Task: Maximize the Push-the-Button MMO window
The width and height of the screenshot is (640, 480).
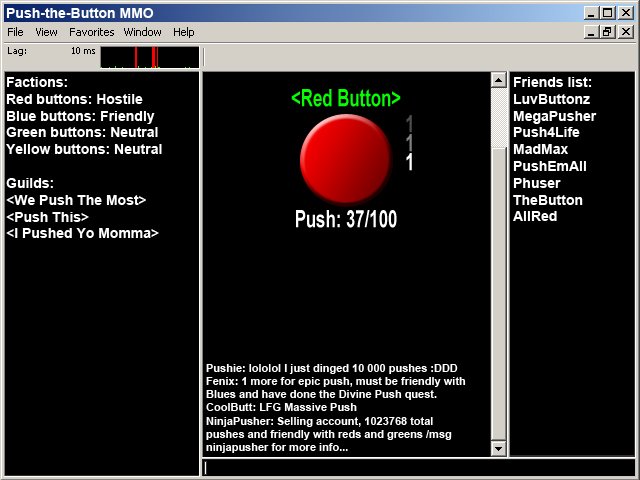Action: coord(607,13)
